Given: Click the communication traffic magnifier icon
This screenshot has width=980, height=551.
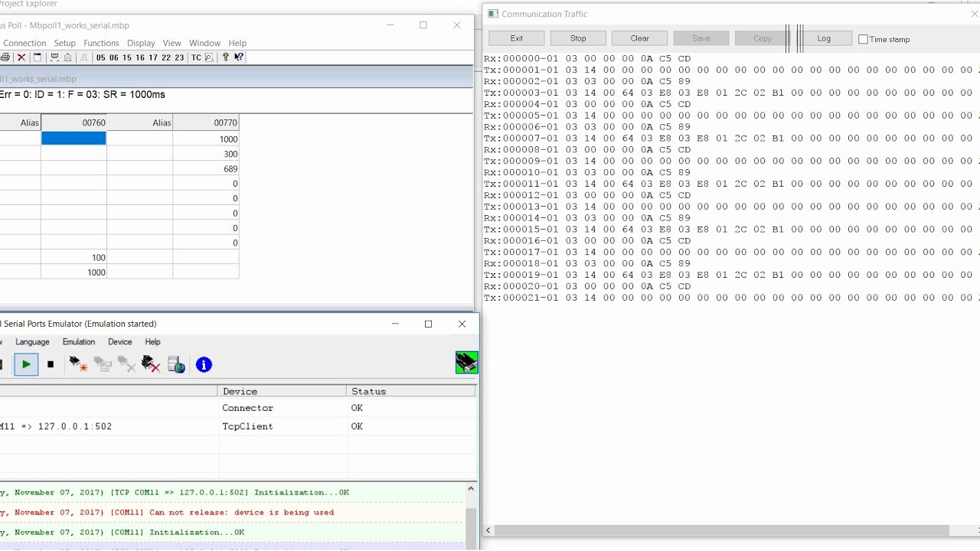Looking at the screenshot, I should tap(209, 57).
